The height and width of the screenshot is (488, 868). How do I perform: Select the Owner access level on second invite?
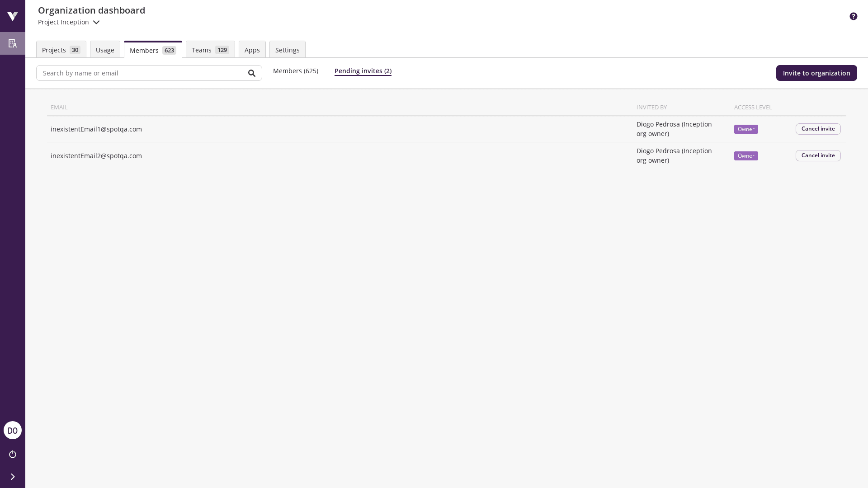[x=745, y=155]
